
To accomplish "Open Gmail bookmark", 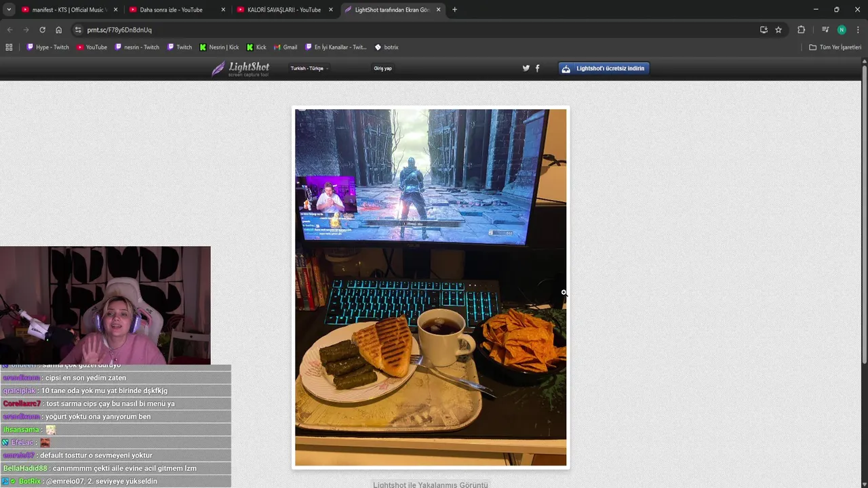I will click(285, 47).
